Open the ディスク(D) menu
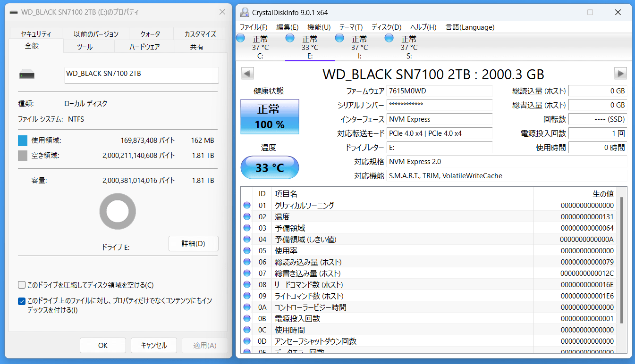This screenshot has width=635, height=364. coord(386,27)
